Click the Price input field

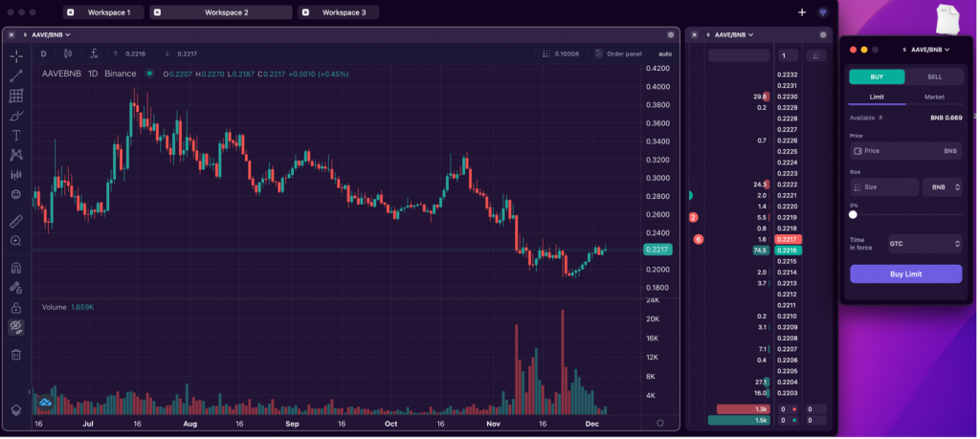click(905, 151)
